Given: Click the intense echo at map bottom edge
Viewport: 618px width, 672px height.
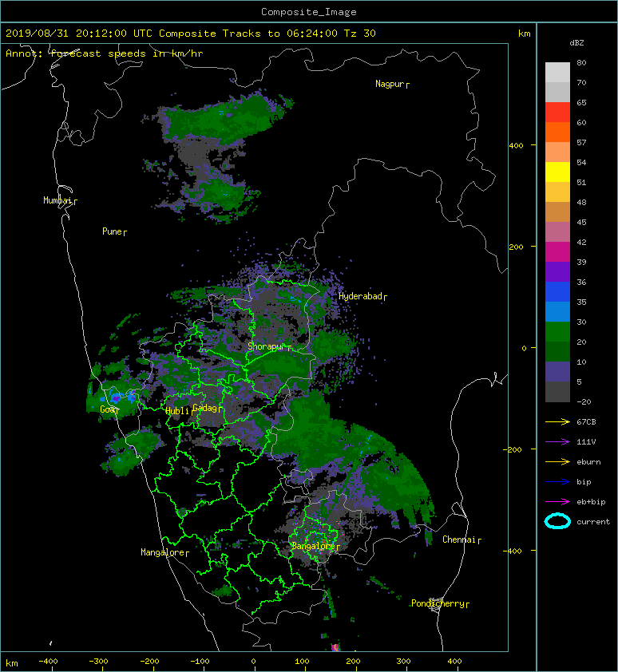Looking at the screenshot, I should [x=335, y=647].
